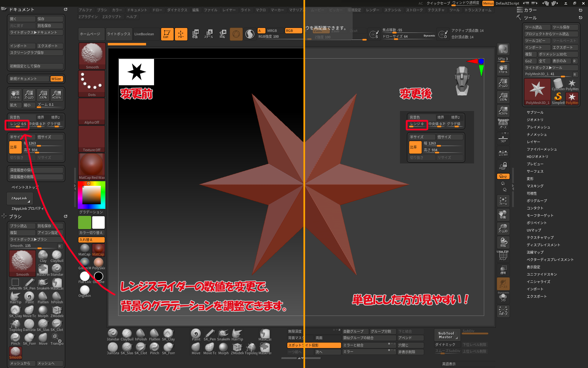Open the MatCap Red Wax material selector
Viewport: 588px width, 368px height.
coord(92,167)
